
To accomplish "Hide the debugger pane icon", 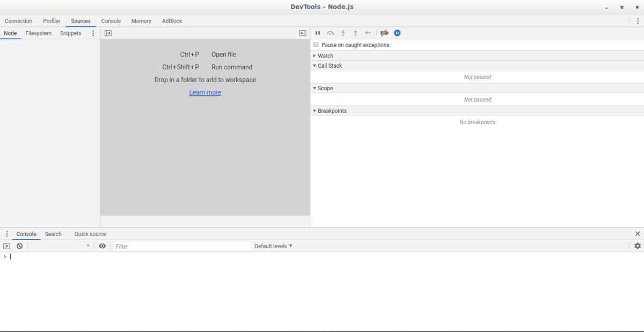I will (303, 33).
